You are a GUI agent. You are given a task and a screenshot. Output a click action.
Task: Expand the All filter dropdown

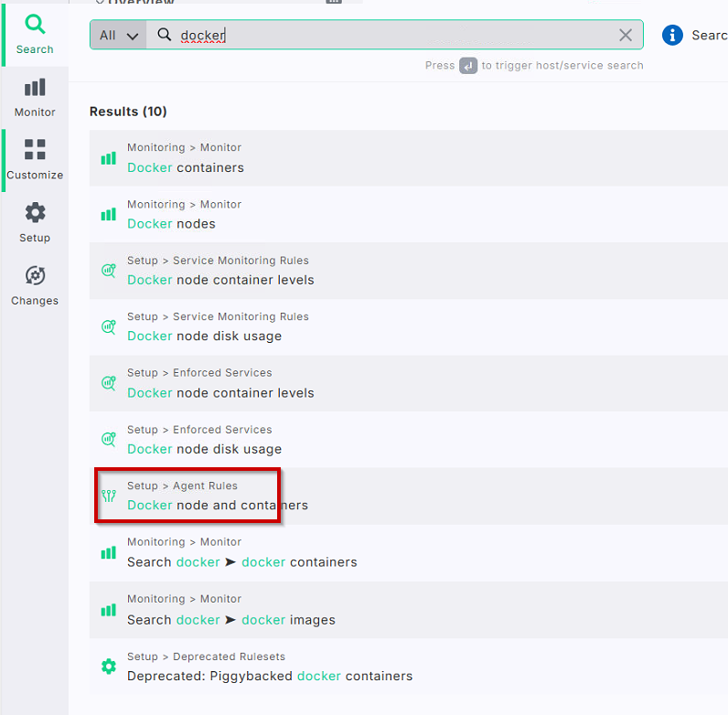coord(118,35)
